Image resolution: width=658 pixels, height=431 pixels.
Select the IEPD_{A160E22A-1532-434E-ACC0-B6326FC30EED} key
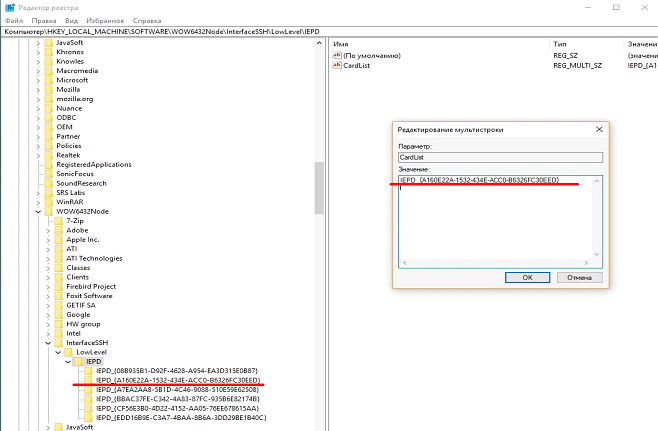(177, 380)
